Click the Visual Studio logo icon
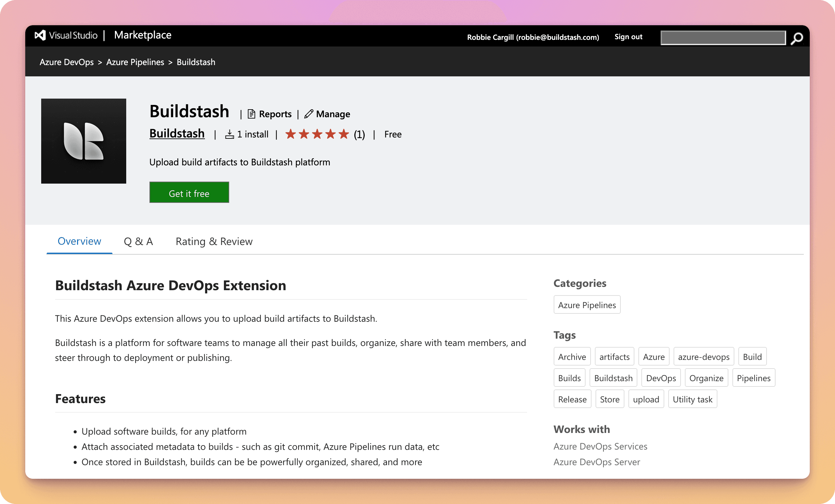This screenshot has height=504, width=835. pyautogui.click(x=40, y=35)
